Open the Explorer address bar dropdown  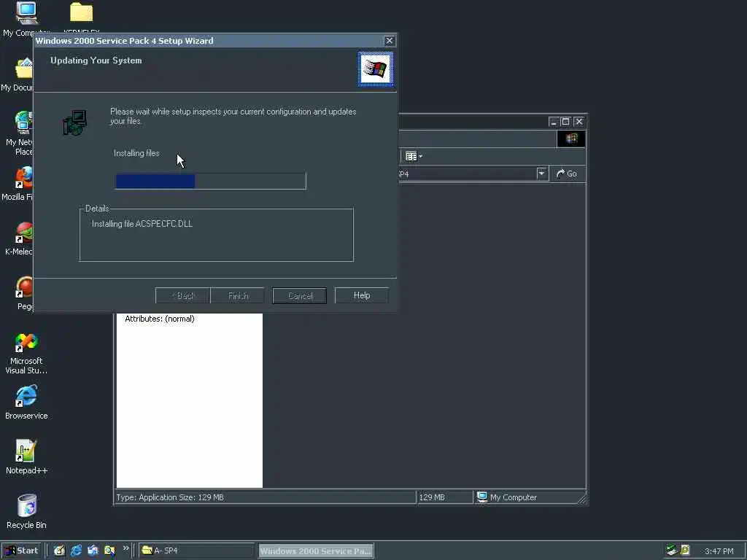[542, 174]
